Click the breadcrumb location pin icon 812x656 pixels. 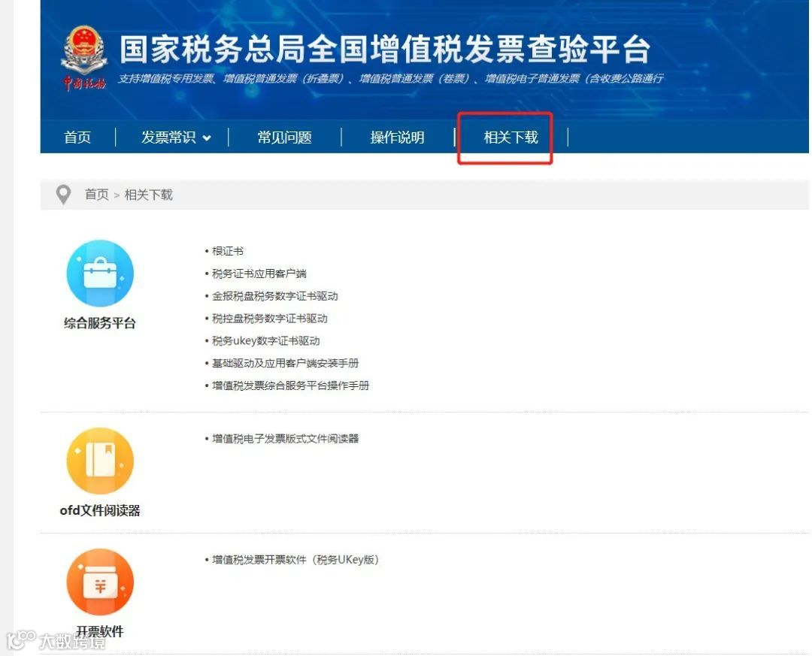[x=63, y=195]
